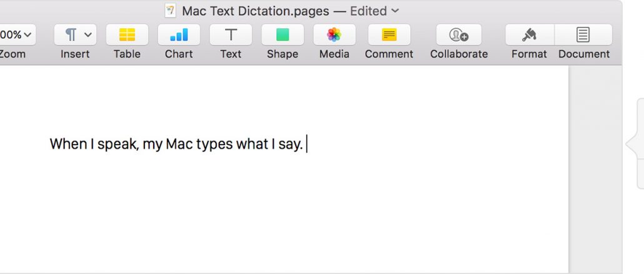Screen dimensions: 644x274
Task: Click the Collaborate person icon
Action: click(x=459, y=35)
